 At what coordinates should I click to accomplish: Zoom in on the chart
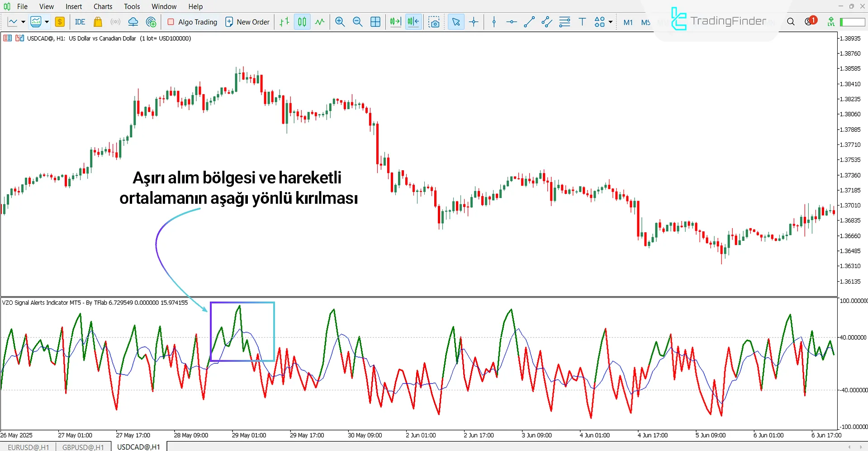[x=340, y=22]
